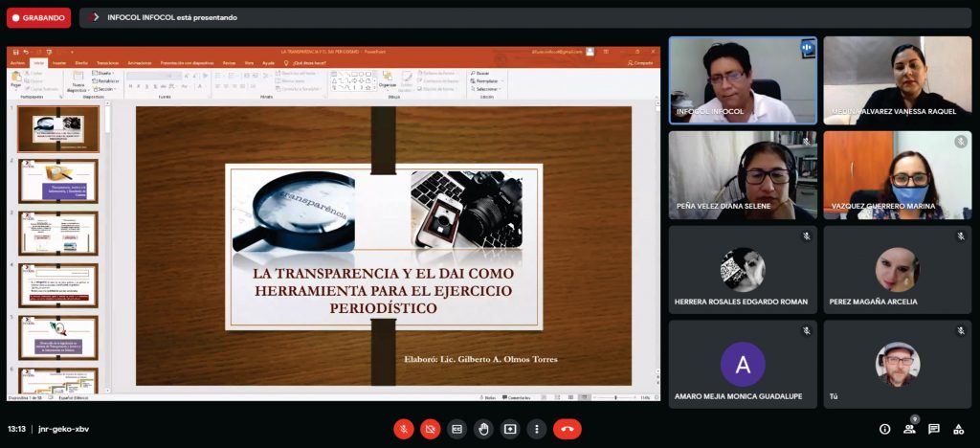Open the activities panel

[x=959, y=429]
